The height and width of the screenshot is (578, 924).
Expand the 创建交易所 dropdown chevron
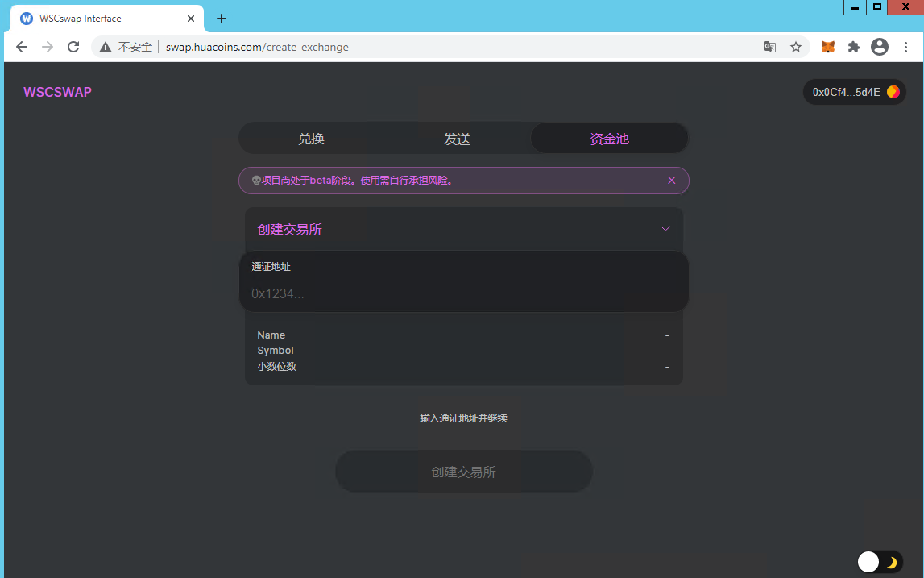665,229
